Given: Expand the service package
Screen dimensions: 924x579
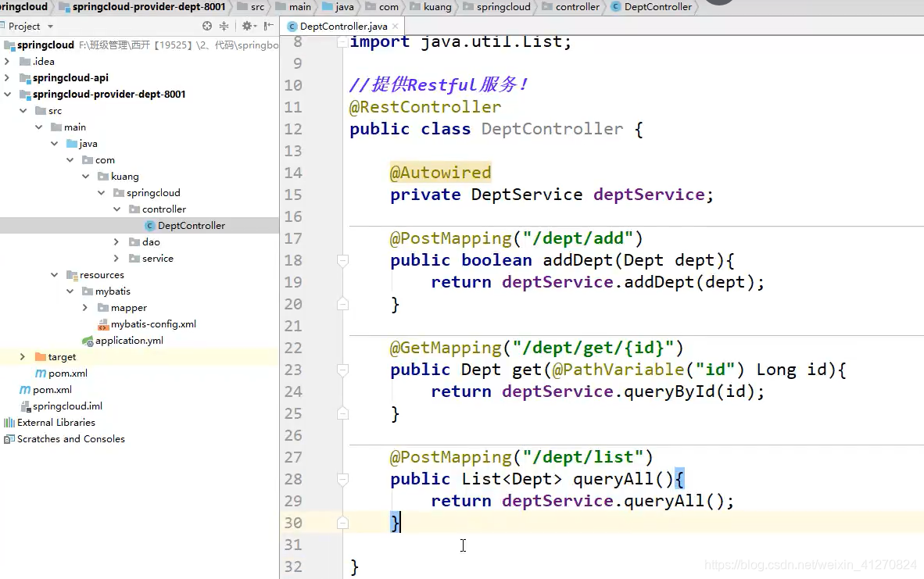Looking at the screenshot, I should (116, 259).
